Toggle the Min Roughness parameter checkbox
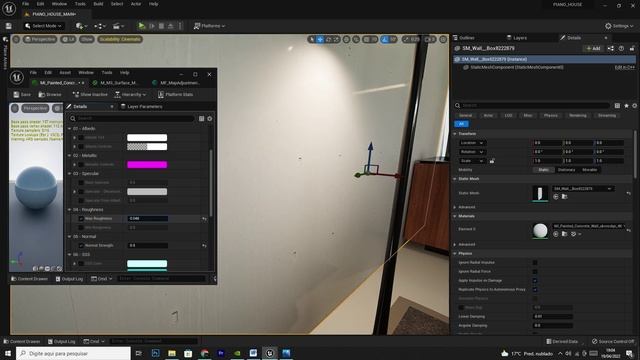The height and width of the screenshot is (360, 640). pos(81,228)
